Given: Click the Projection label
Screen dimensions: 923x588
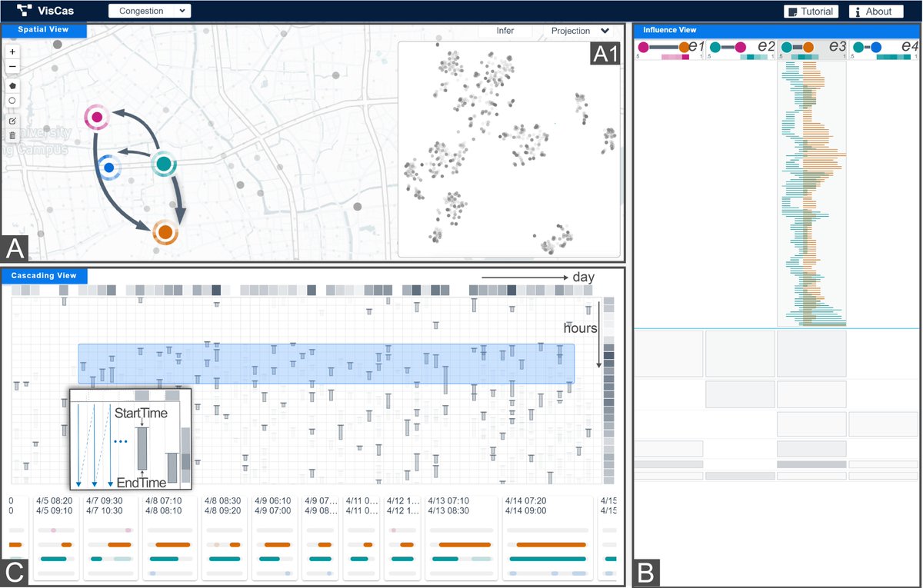Looking at the screenshot, I should click(x=571, y=31).
